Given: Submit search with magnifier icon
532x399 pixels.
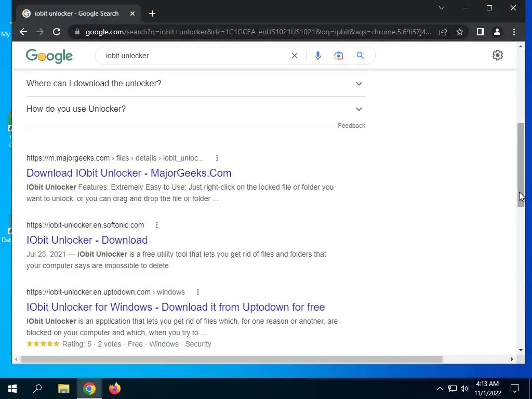Looking at the screenshot, I should tap(361, 56).
